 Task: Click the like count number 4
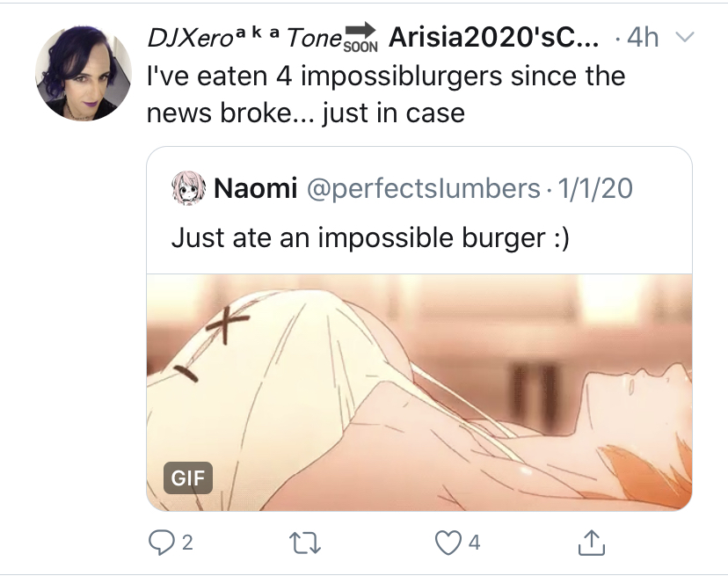tap(474, 543)
